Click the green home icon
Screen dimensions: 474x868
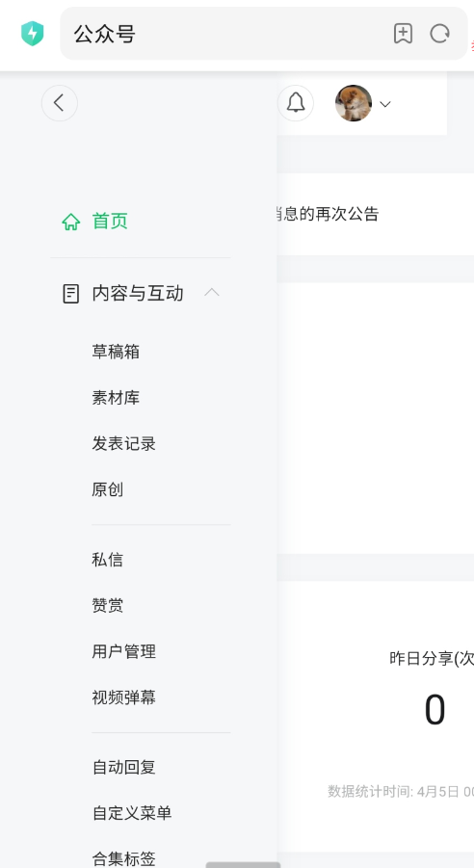click(x=71, y=222)
